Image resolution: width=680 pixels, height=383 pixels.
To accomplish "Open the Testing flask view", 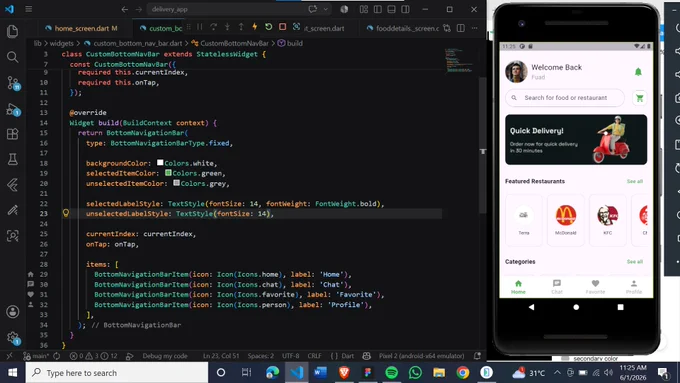I will 13,159.
